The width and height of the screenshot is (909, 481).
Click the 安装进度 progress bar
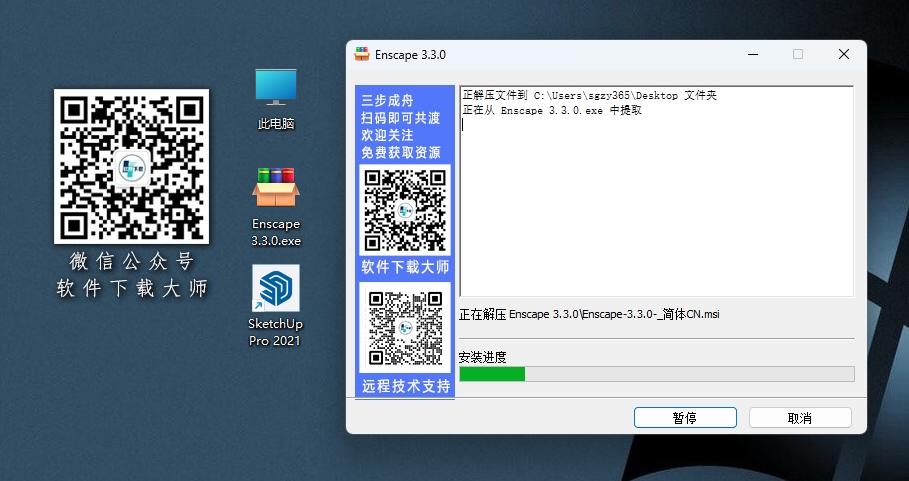click(x=657, y=374)
